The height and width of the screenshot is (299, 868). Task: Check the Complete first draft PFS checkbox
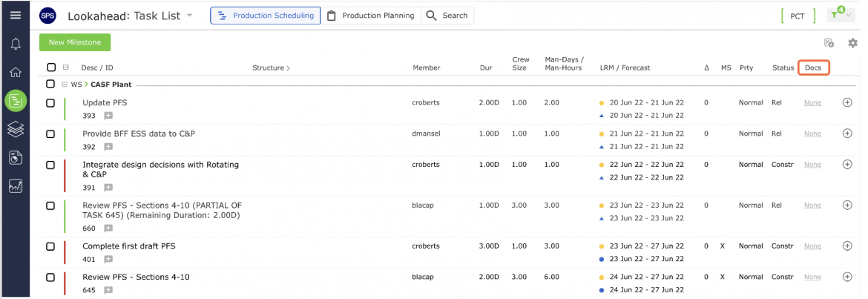(50, 246)
